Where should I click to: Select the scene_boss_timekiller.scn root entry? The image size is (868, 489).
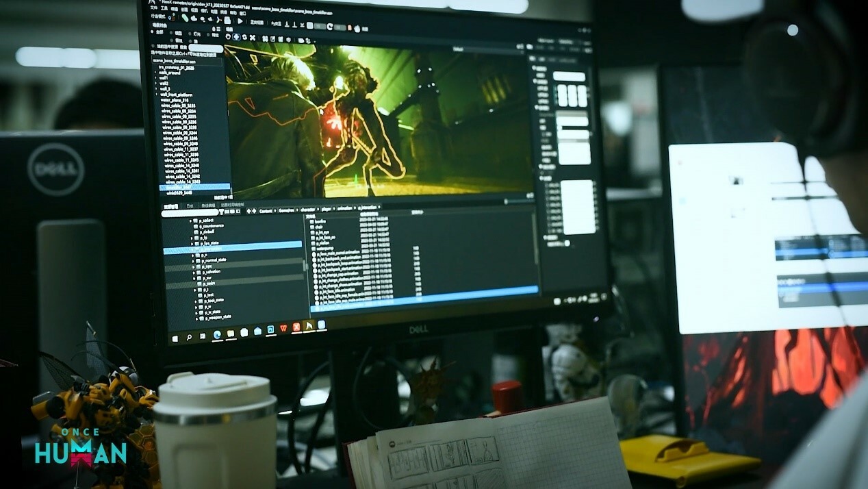pyautogui.click(x=175, y=62)
